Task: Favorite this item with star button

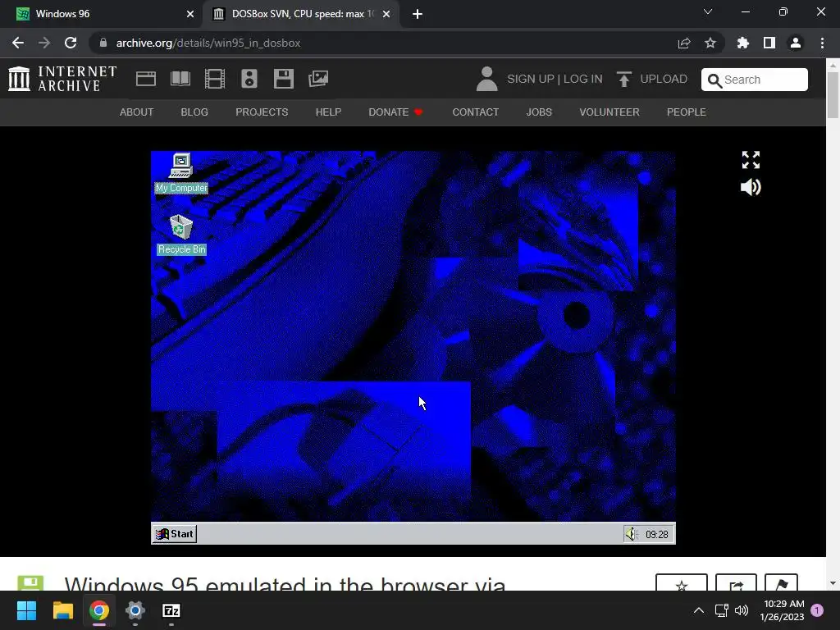Action: 682,583
